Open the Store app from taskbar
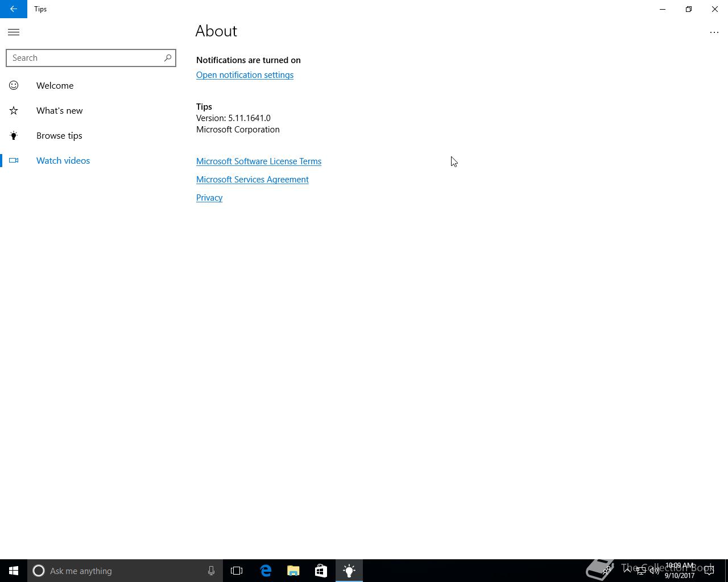Screen dimensions: 728x582 pyautogui.click(x=321, y=571)
